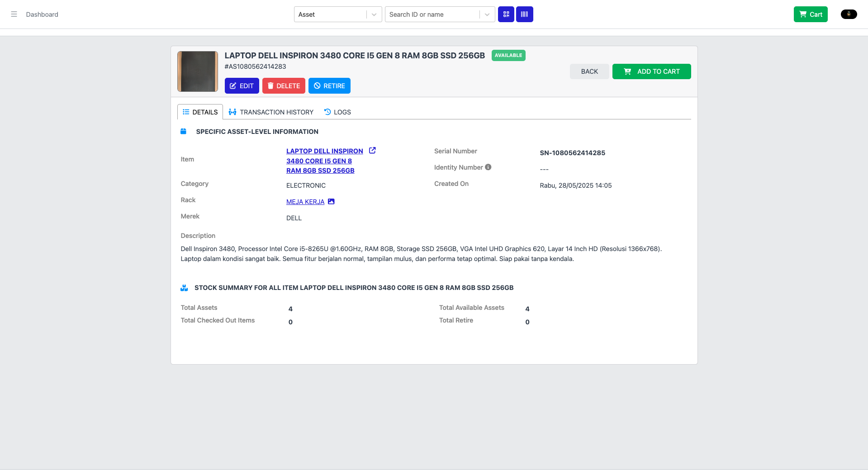Click the QR code scanner icon
Image resolution: width=868 pixels, height=470 pixels.
click(506, 14)
